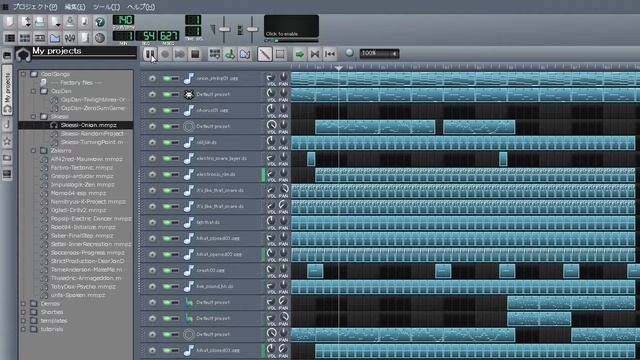
Task: Show the Piano Roll editor
Action: click(40, 38)
